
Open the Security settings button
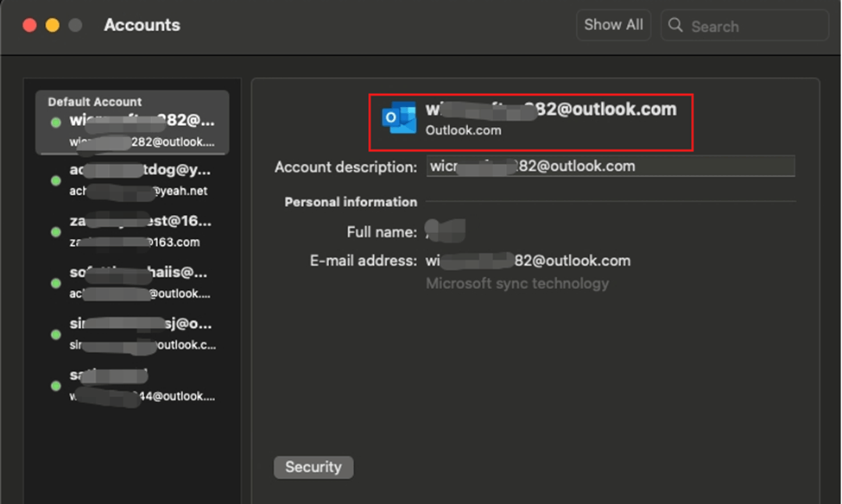click(313, 467)
